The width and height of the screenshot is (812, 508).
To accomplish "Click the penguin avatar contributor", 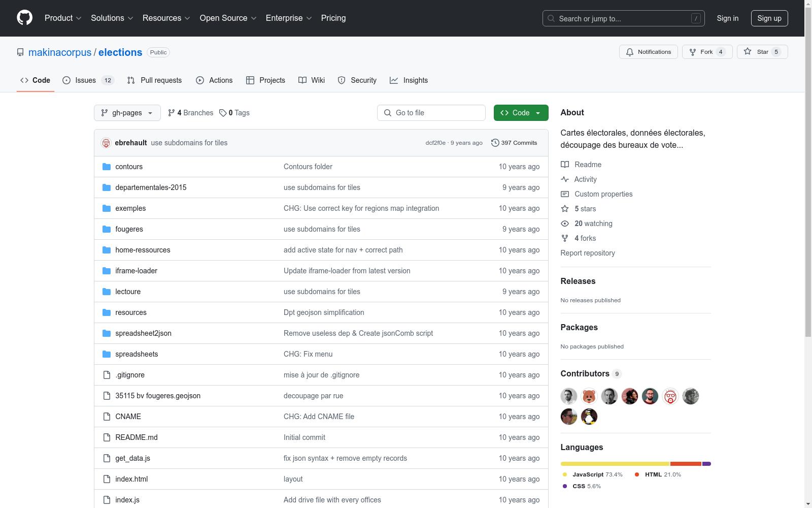I will coord(589,417).
